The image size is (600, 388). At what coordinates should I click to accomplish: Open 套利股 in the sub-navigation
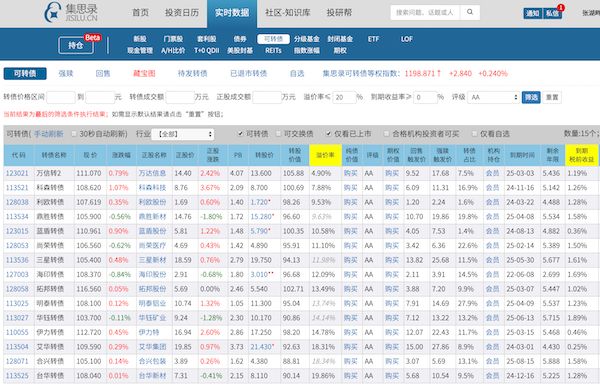click(x=207, y=39)
